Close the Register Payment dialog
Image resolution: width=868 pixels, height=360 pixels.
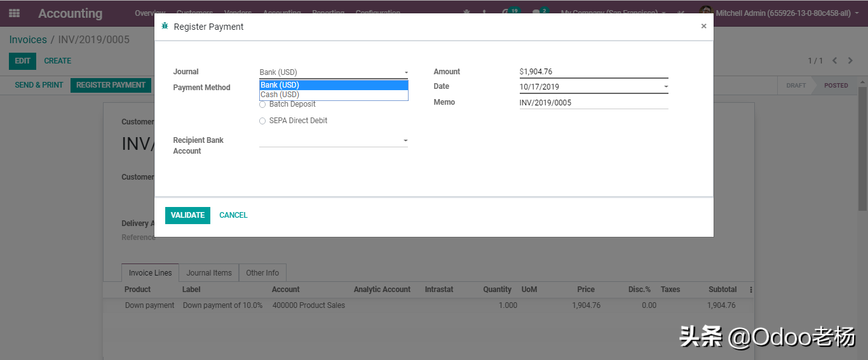pos(703,26)
